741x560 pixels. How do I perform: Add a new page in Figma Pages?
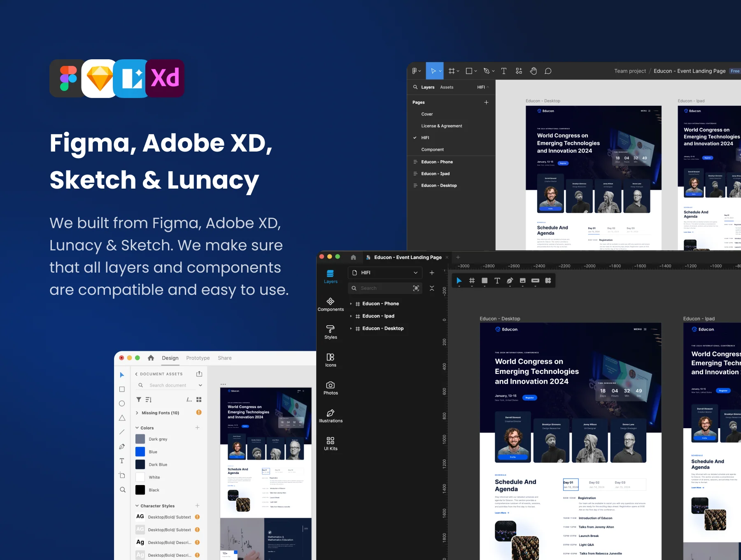(486, 102)
